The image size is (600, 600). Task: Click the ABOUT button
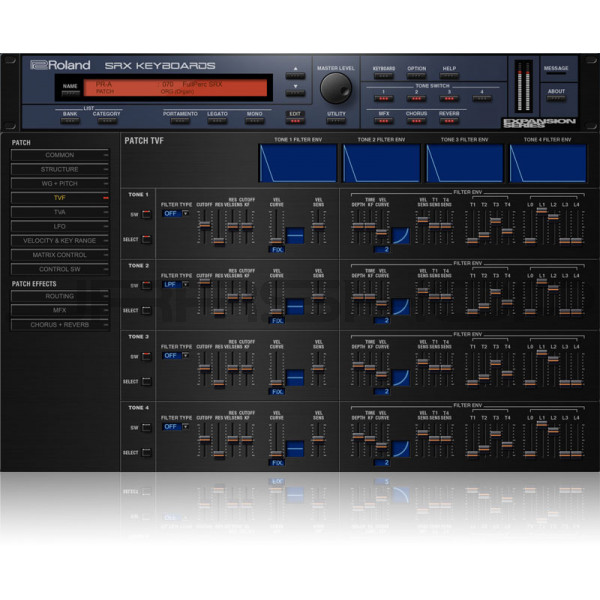point(556,98)
